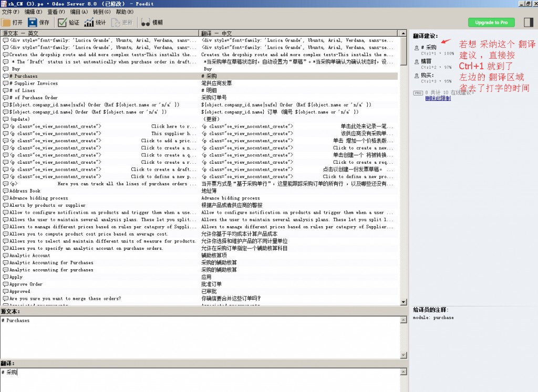Click into the 翻译 text input field
Screen dimensions: 538x392
click(x=200, y=379)
